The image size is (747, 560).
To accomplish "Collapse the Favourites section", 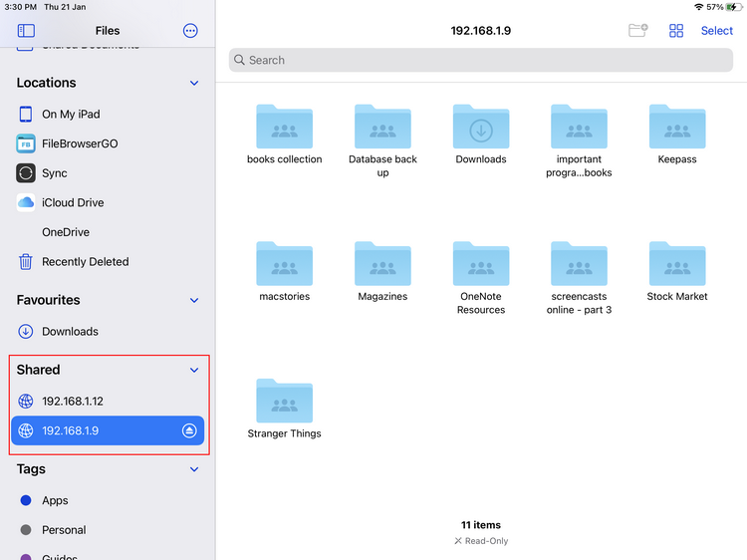I will click(x=194, y=300).
